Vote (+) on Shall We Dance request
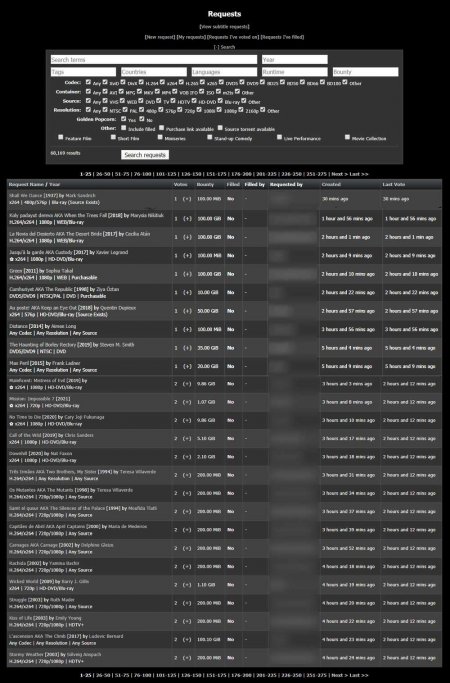Viewport: 450px width, 683px height. (x=187, y=199)
